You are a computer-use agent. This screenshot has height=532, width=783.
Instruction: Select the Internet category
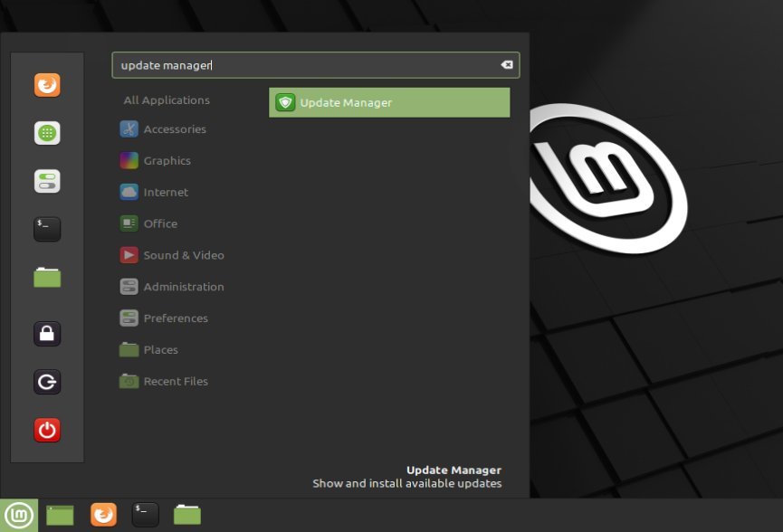point(166,192)
